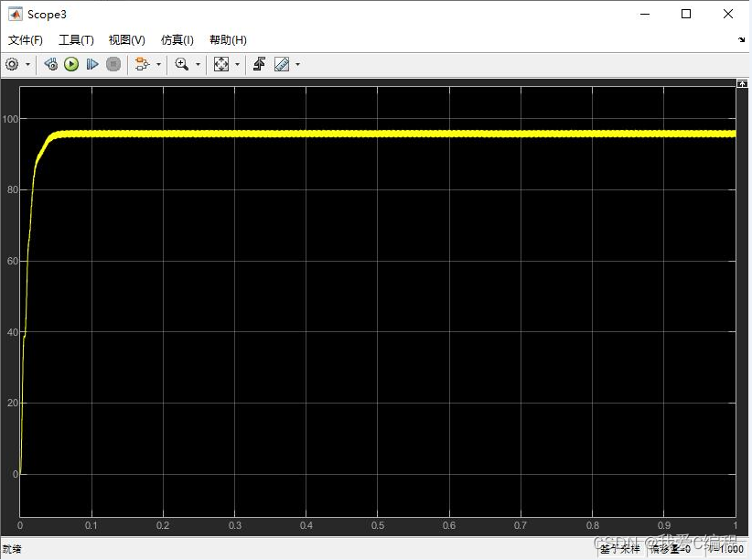Click the scale axes limits icon
This screenshot has height=560, width=752.
(x=221, y=64)
